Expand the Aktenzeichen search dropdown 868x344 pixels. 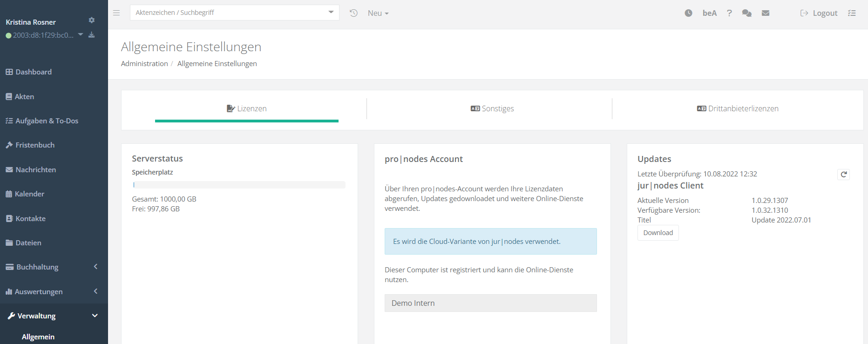coord(331,13)
